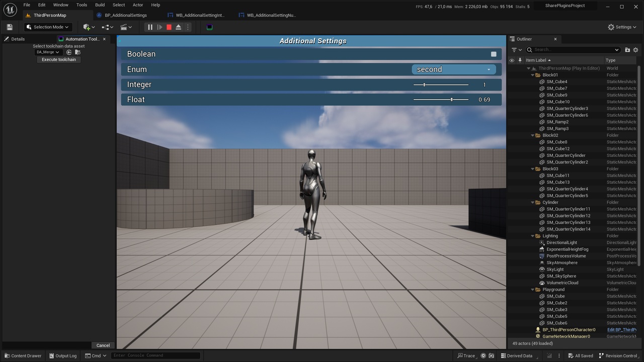Switch to the WB_AdditionalSettingInt tab
The image size is (644, 362).
(x=200, y=15)
